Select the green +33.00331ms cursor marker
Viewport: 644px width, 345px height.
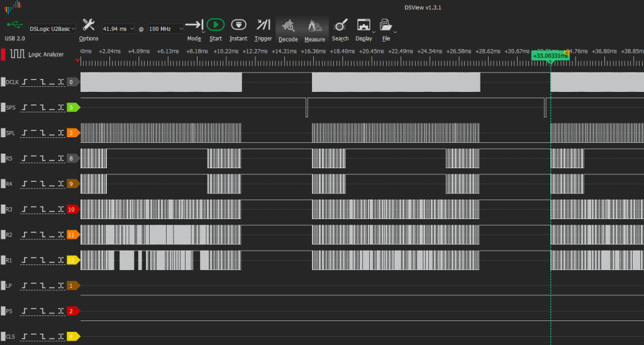(550, 56)
